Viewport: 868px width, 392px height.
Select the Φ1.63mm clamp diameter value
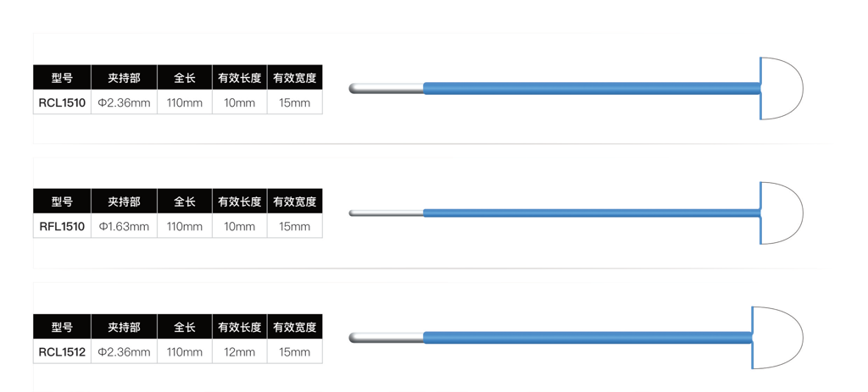[x=124, y=226]
